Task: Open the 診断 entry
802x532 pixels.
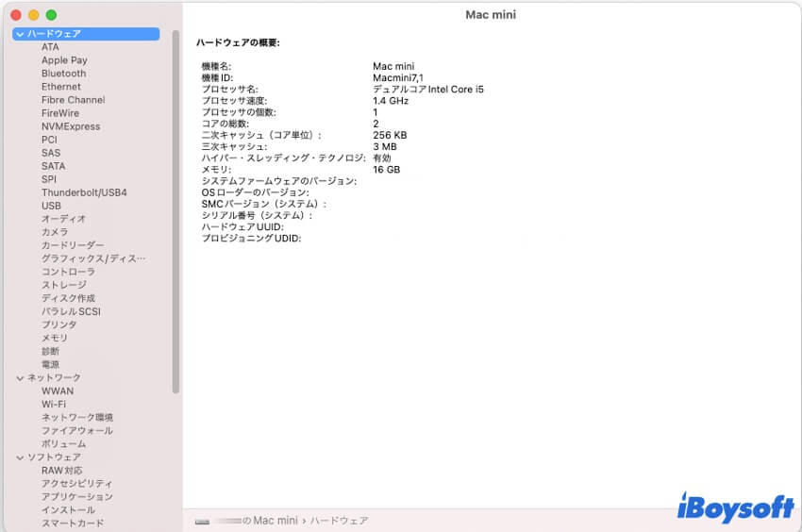Action: click(51, 352)
